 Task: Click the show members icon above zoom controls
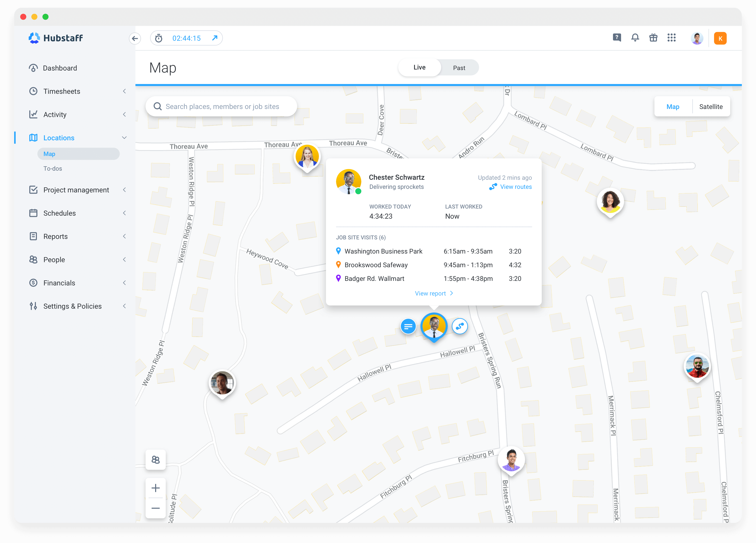coord(155,460)
